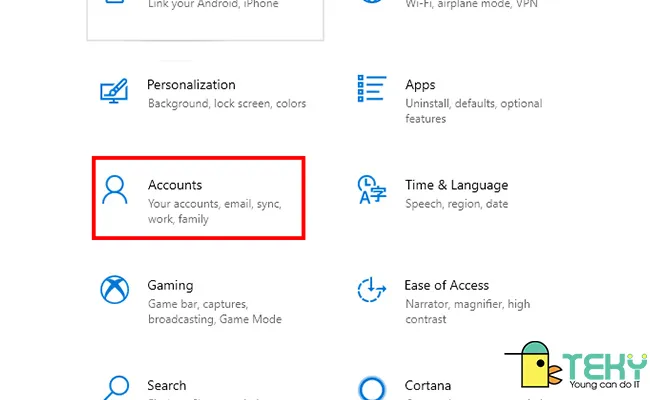Open the Gaming settings title

170,285
